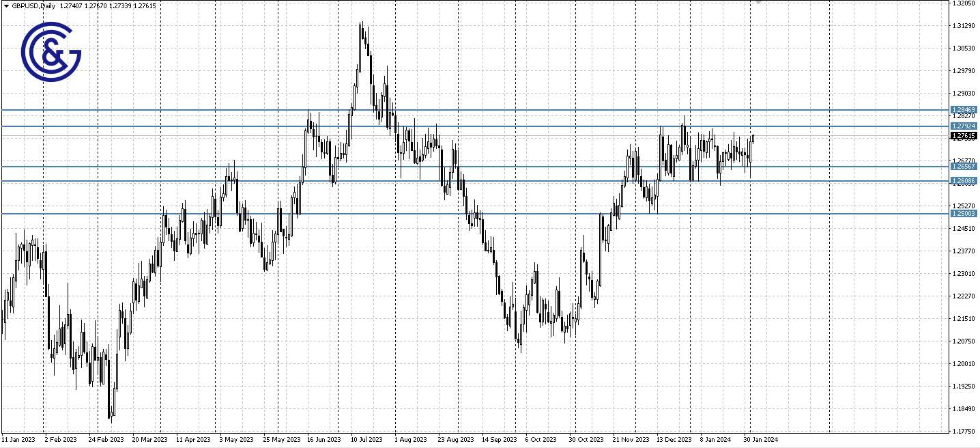Screen dimensions: 980x448
Task: Click the 1.26567 support level tag
Action: [964, 165]
